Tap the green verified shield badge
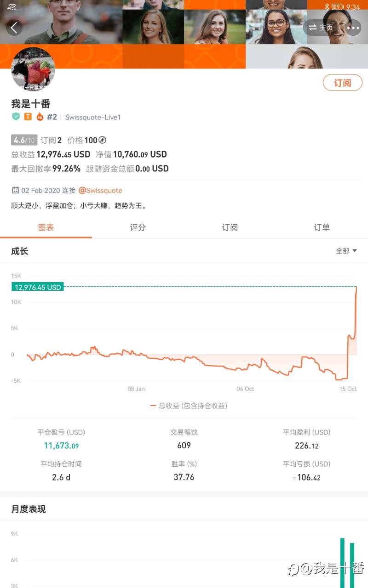Screen dimensions: 368x588 tap(16, 117)
